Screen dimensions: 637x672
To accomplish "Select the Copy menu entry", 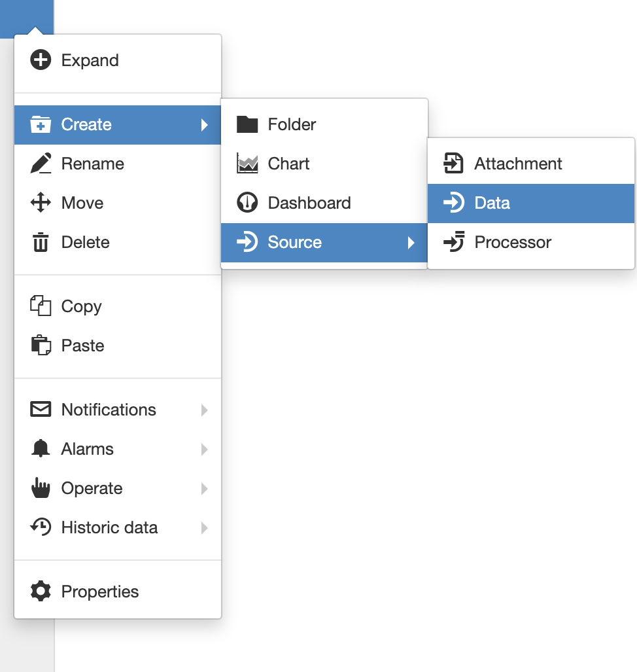I will click(81, 307).
